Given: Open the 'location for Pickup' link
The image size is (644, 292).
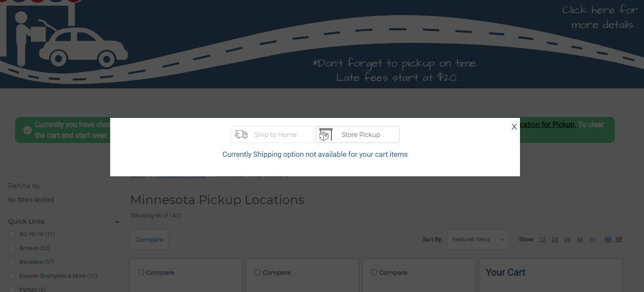Looking at the screenshot, I should pos(546,125).
